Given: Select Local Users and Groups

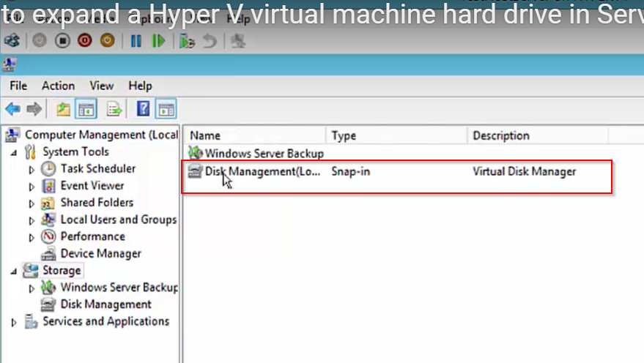Looking at the screenshot, I should click(x=119, y=220).
